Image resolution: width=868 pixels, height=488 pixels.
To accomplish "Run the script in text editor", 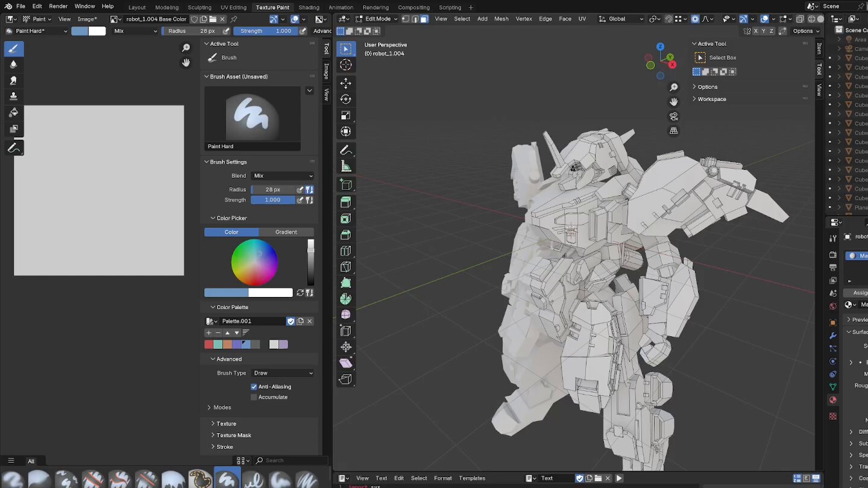I will (618, 478).
